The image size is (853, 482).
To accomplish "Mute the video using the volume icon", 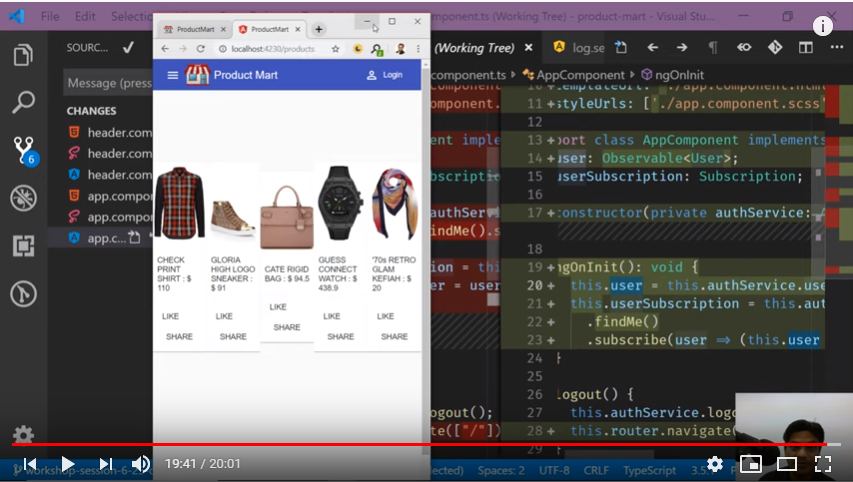I will point(141,464).
